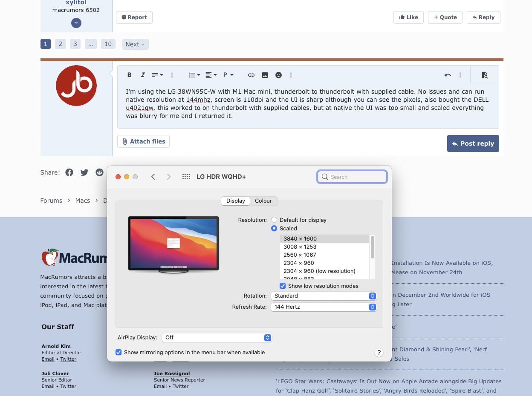
Task: Click the help question mark button
Action: [379, 353]
